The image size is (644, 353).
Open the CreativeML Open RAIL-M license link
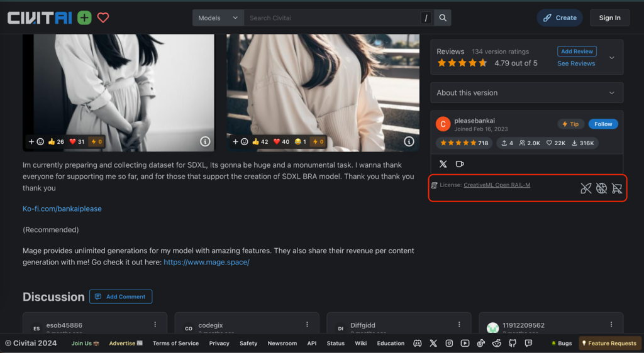497,185
